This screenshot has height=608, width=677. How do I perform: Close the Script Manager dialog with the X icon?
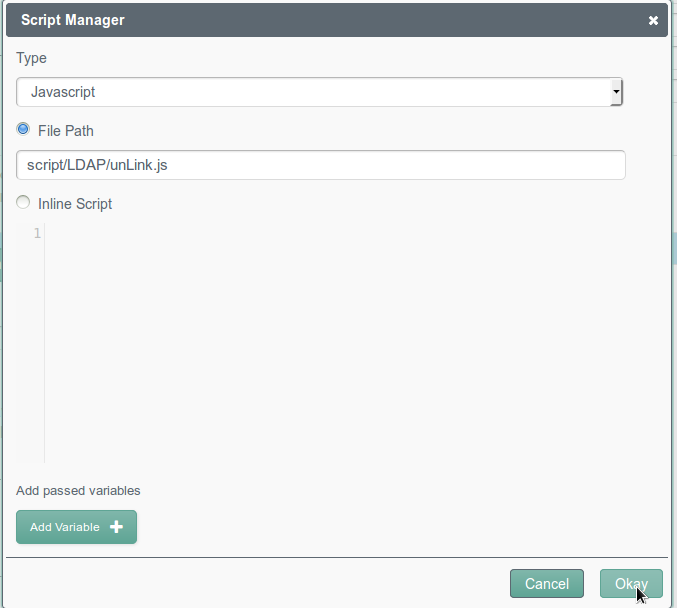coord(653,20)
